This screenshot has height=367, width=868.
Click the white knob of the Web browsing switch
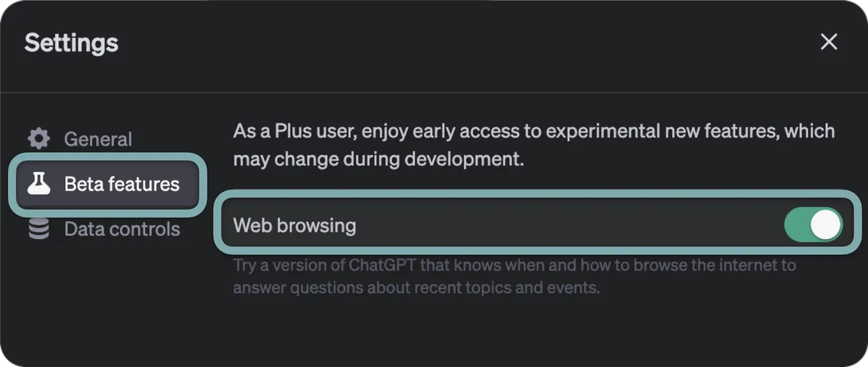[x=825, y=225]
